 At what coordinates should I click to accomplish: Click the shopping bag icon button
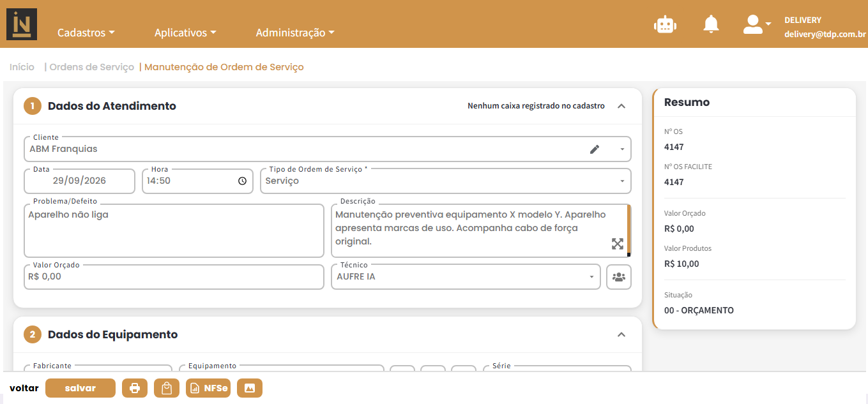(x=167, y=388)
